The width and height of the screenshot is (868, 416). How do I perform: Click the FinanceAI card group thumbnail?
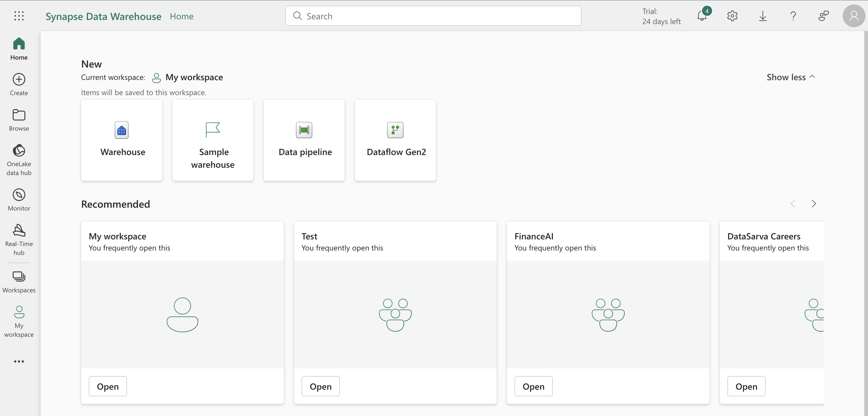pyautogui.click(x=608, y=315)
